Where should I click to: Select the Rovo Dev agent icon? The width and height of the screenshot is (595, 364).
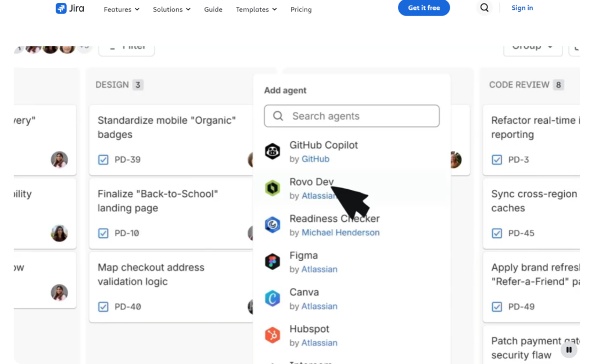pos(273,188)
